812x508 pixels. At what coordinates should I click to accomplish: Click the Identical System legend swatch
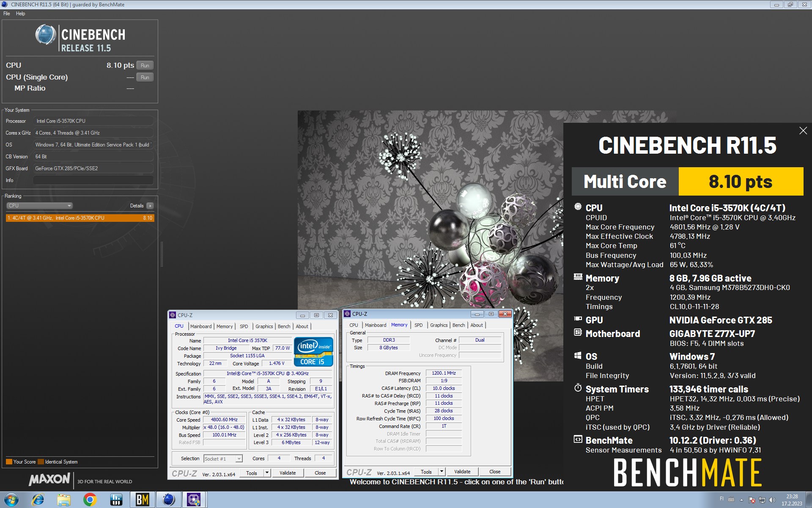click(41, 462)
